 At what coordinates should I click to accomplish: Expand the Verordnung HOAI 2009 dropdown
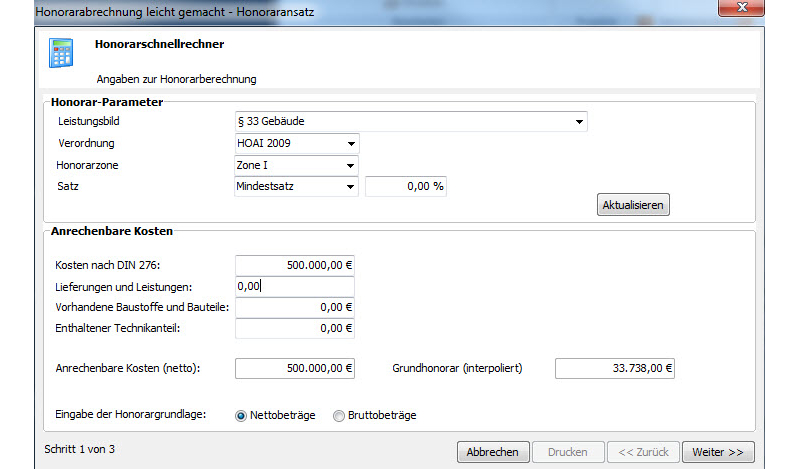tap(350, 143)
